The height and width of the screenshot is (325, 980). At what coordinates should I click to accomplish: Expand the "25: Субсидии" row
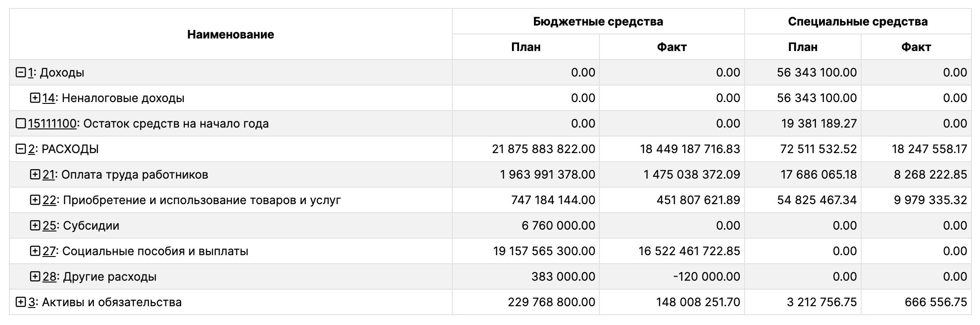pos(35,226)
